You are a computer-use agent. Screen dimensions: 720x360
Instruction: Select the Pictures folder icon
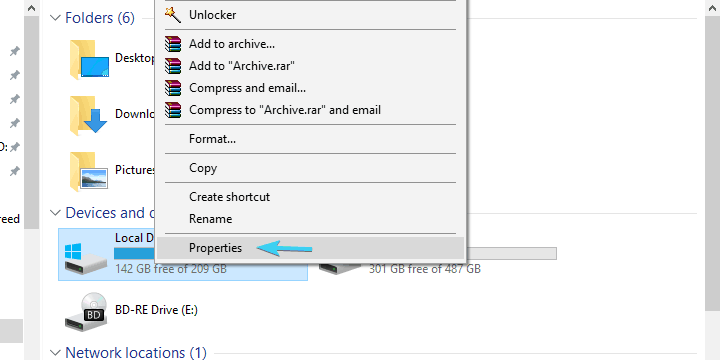click(x=89, y=171)
